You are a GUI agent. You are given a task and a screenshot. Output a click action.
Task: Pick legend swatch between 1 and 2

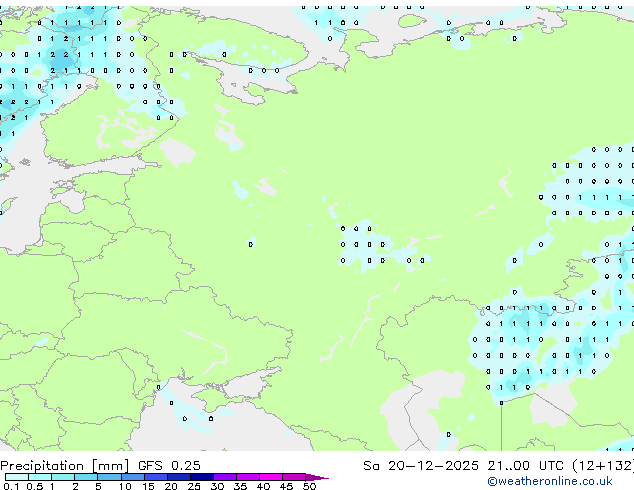63,477
